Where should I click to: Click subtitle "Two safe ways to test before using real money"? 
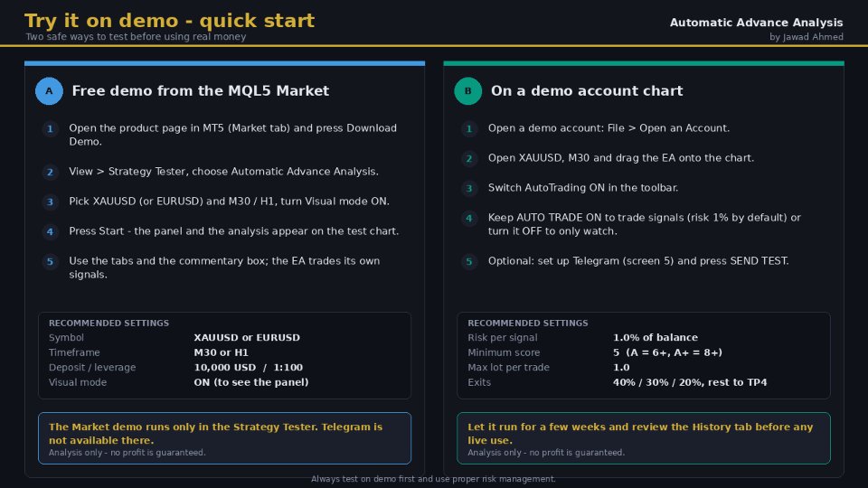coord(136,36)
